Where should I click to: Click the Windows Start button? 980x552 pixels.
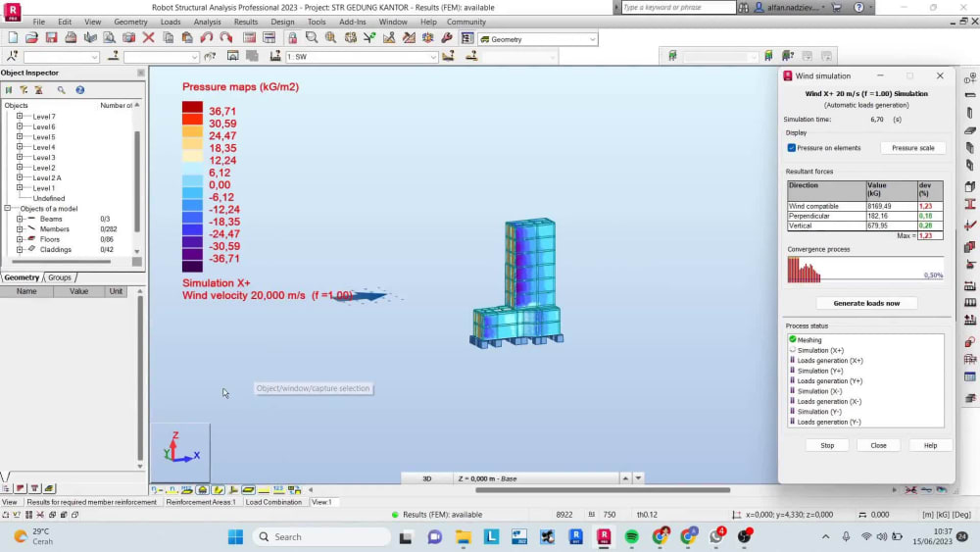pyautogui.click(x=235, y=536)
